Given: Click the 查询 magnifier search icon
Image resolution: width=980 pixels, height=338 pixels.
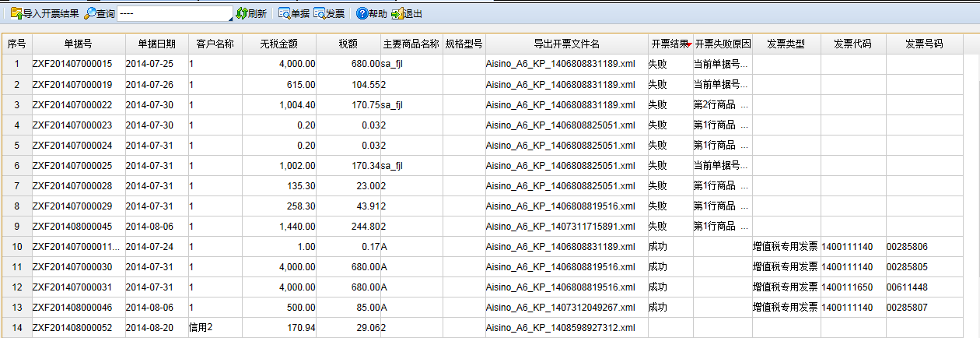Looking at the screenshot, I should pyautogui.click(x=91, y=13).
